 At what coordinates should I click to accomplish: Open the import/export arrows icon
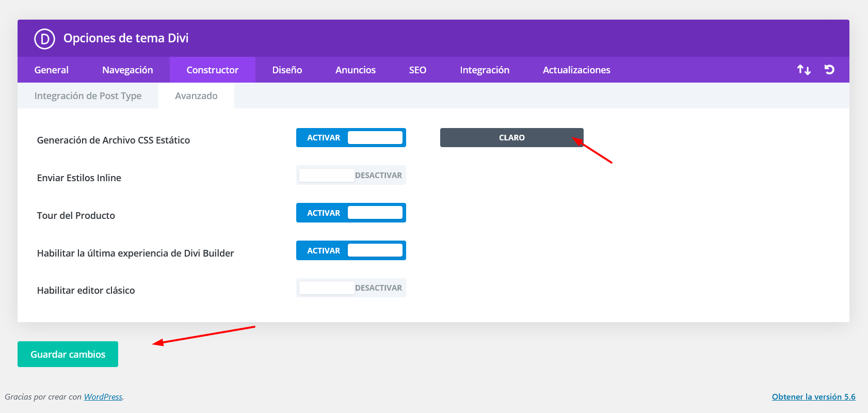click(804, 70)
